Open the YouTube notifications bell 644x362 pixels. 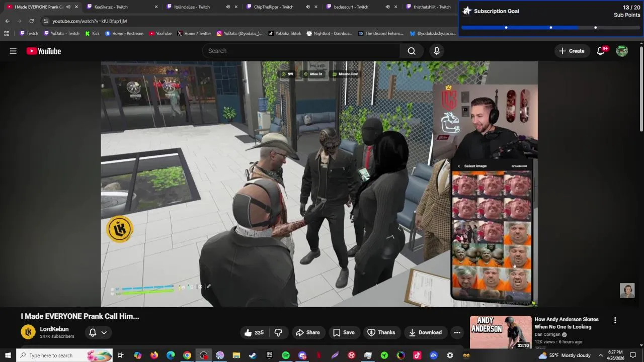point(601,51)
